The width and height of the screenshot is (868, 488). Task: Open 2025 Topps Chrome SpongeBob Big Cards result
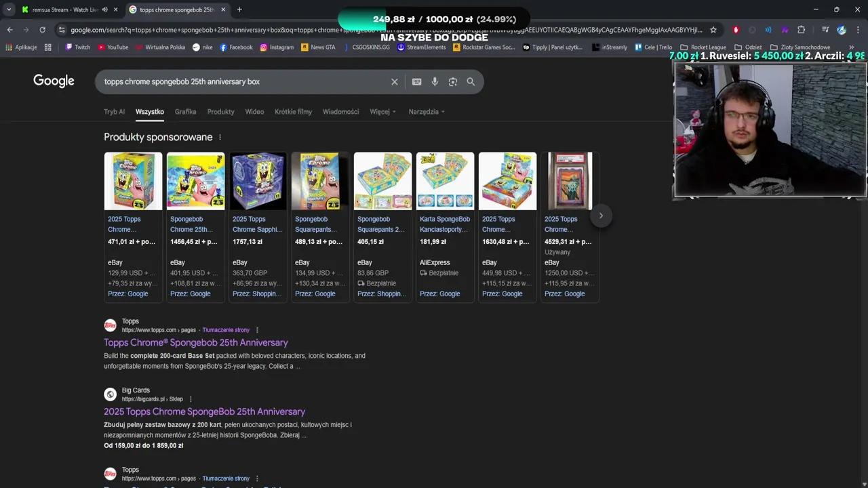pyautogui.click(x=204, y=411)
